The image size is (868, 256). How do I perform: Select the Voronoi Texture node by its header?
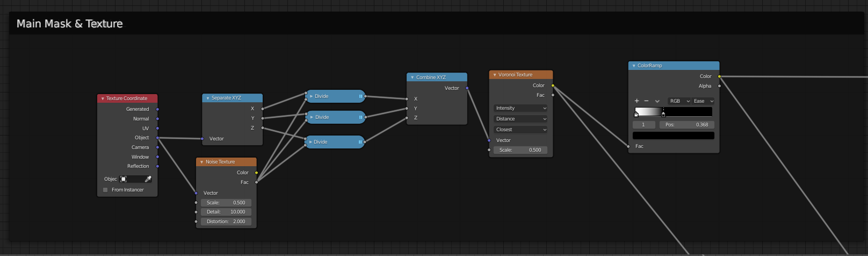pos(521,75)
